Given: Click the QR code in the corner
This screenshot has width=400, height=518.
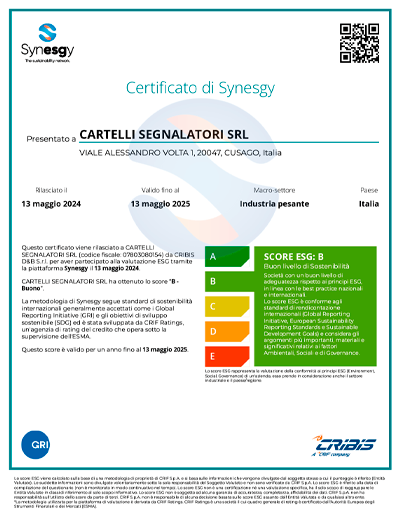Looking at the screenshot, I should [x=359, y=43].
